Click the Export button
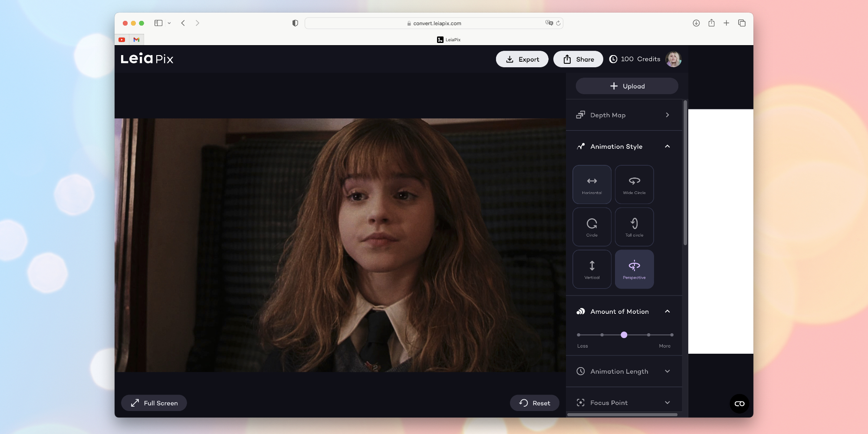This screenshot has width=868, height=434. pos(522,59)
